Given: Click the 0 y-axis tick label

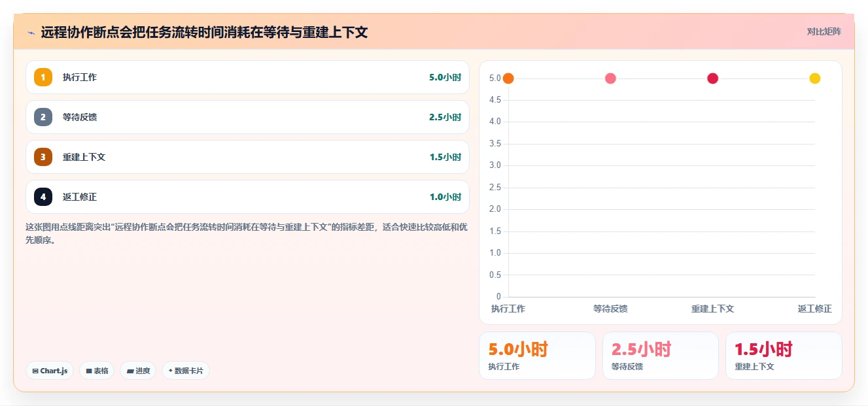Looking at the screenshot, I should click(498, 297).
